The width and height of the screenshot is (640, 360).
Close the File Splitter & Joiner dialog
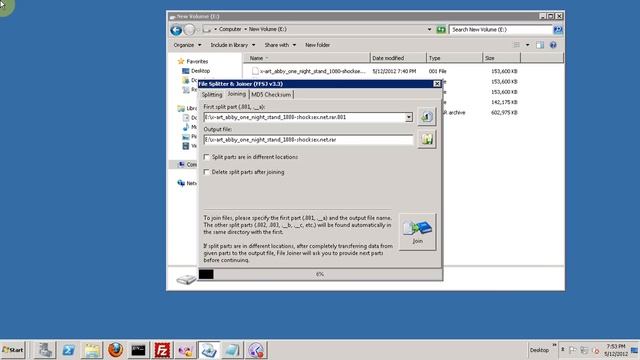pos(437,84)
